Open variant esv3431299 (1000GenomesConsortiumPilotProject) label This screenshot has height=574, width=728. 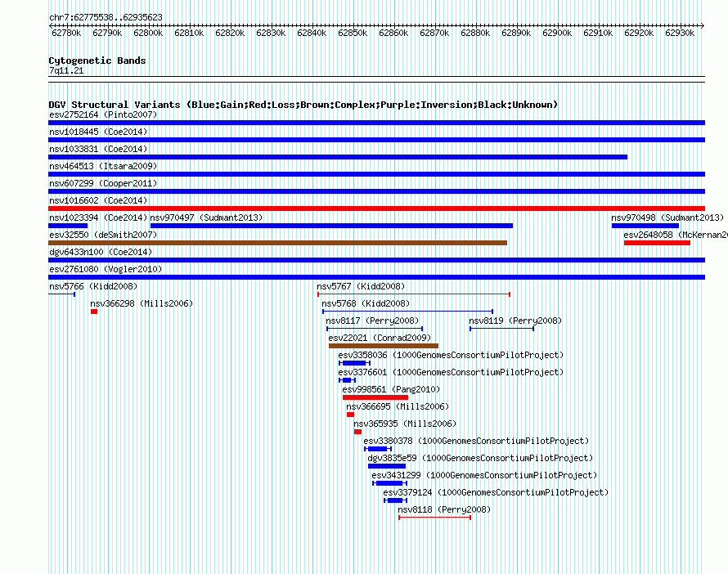484,475
